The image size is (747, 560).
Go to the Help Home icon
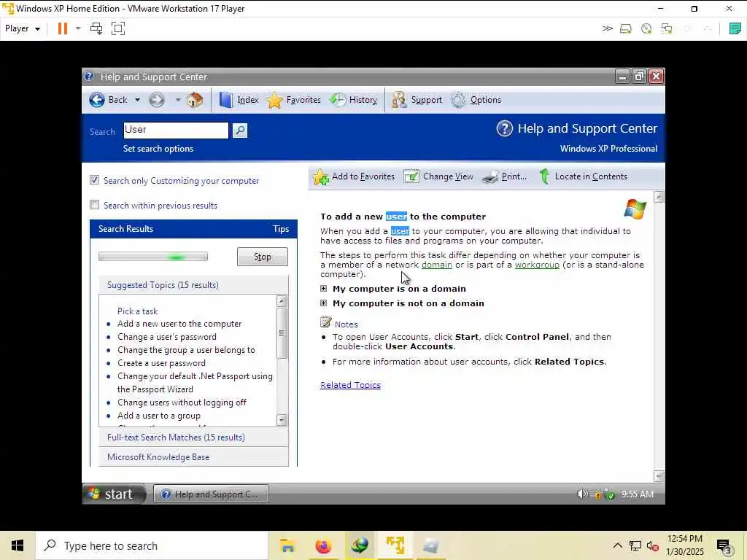194,100
